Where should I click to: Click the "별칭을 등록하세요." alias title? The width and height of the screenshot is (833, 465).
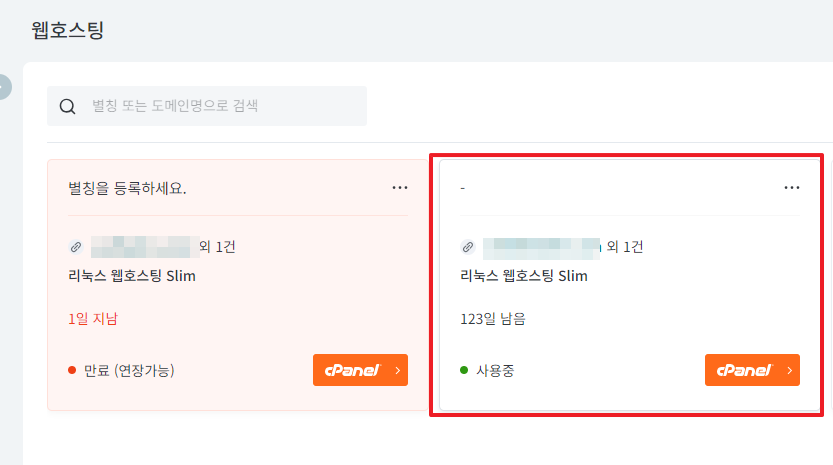tap(127, 188)
